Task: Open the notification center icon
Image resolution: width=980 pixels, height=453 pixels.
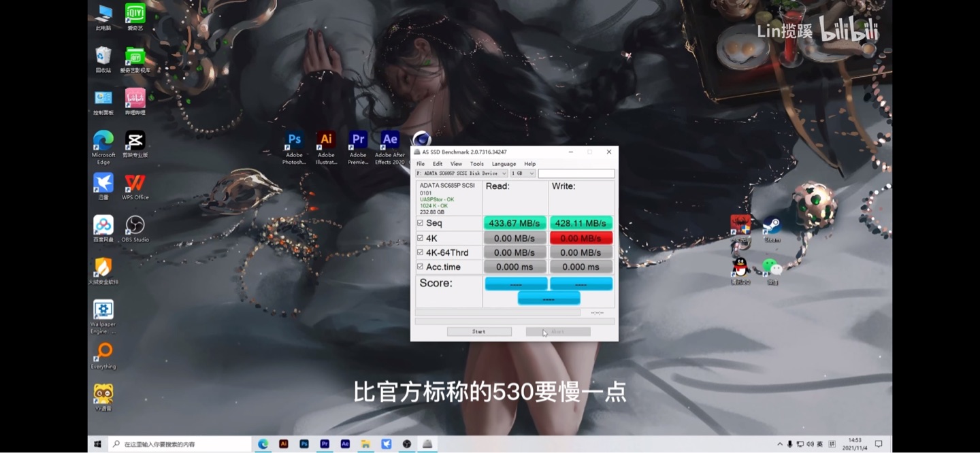Action: click(879, 444)
